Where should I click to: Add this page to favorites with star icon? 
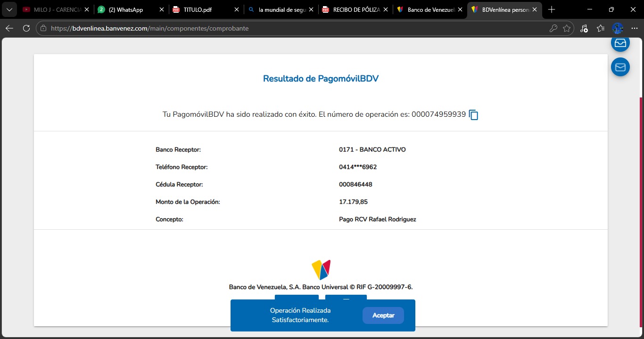coord(567,28)
